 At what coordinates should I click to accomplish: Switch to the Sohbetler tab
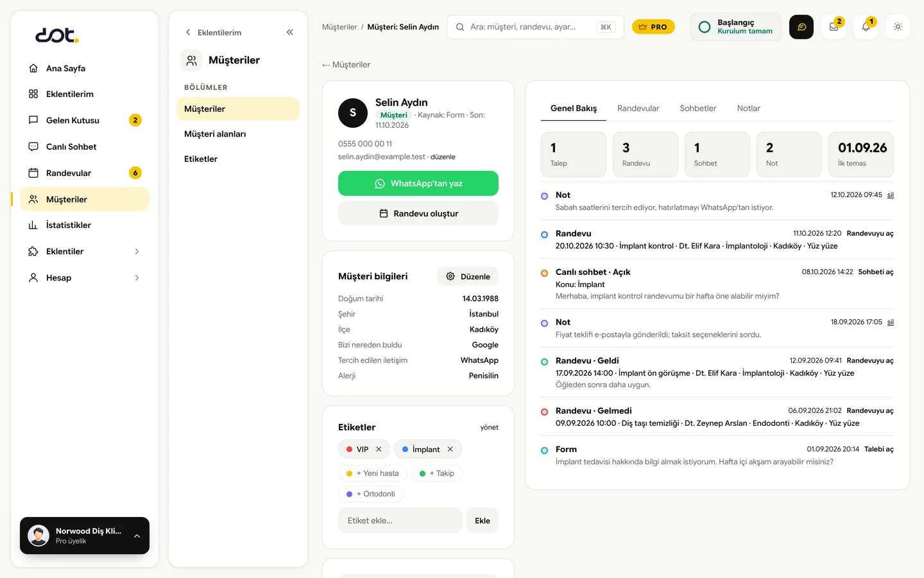tap(698, 109)
